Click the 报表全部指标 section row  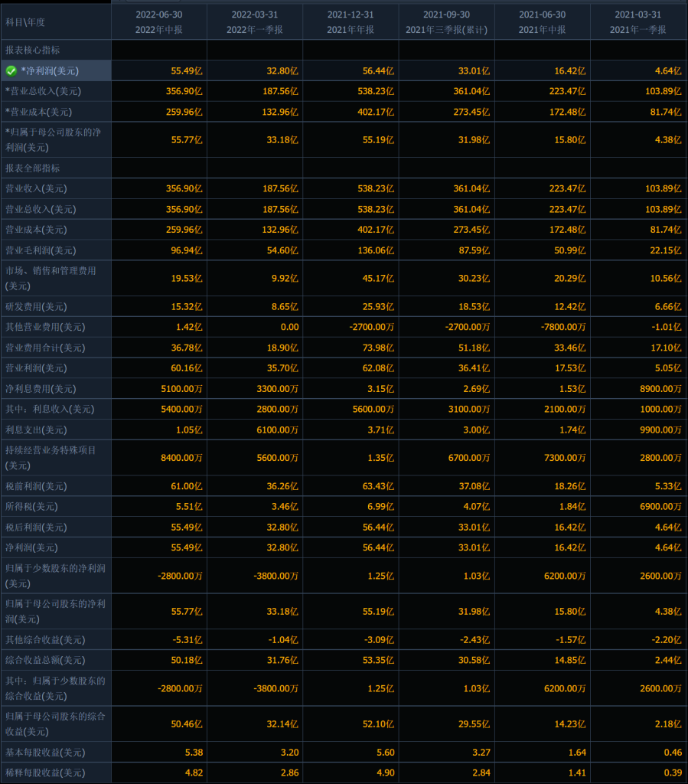[x=56, y=168]
